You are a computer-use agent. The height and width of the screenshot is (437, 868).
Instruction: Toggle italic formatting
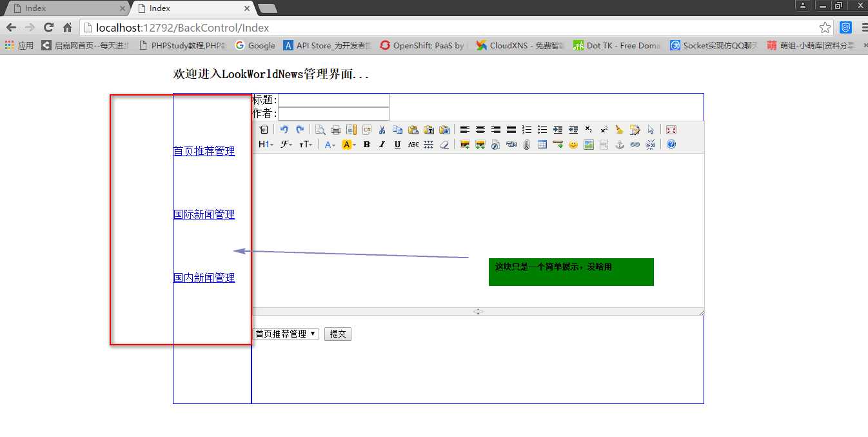[382, 145]
